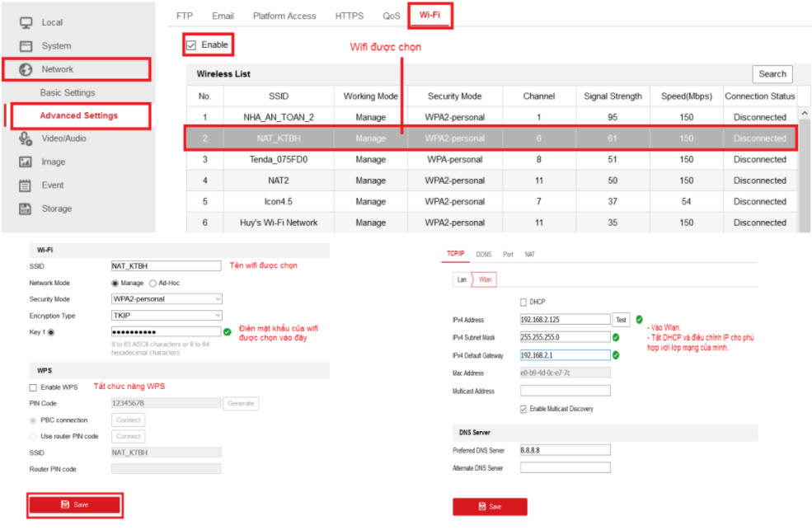This screenshot has width=812, height=530.
Task: Click the Storage disk icon
Action: point(26,209)
